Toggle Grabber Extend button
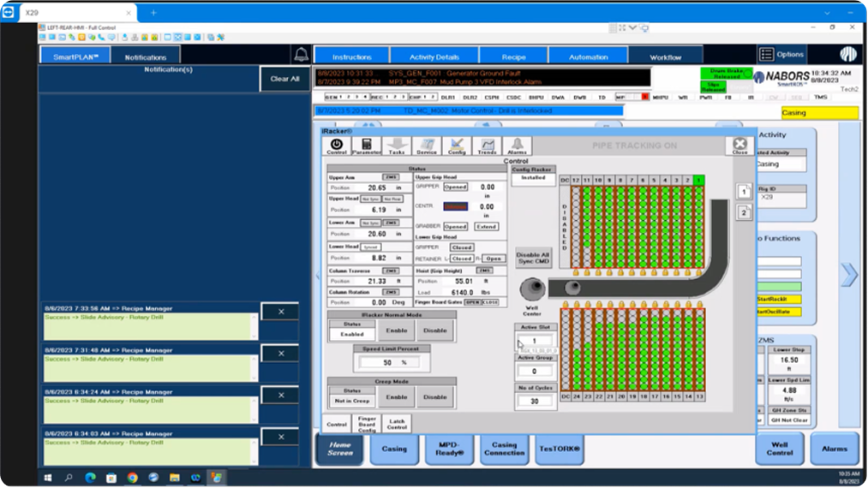The width and height of the screenshot is (868, 488). click(486, 226)
